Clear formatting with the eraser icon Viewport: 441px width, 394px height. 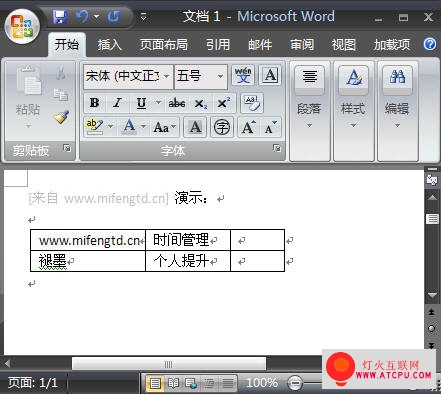[252, 103]
